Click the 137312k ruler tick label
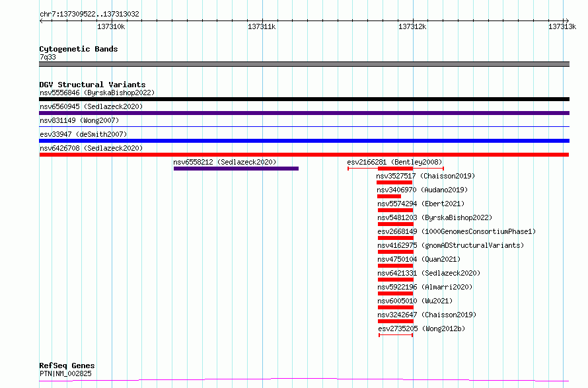The height and width of the screenshot is (388, 588). coord(412,26)
